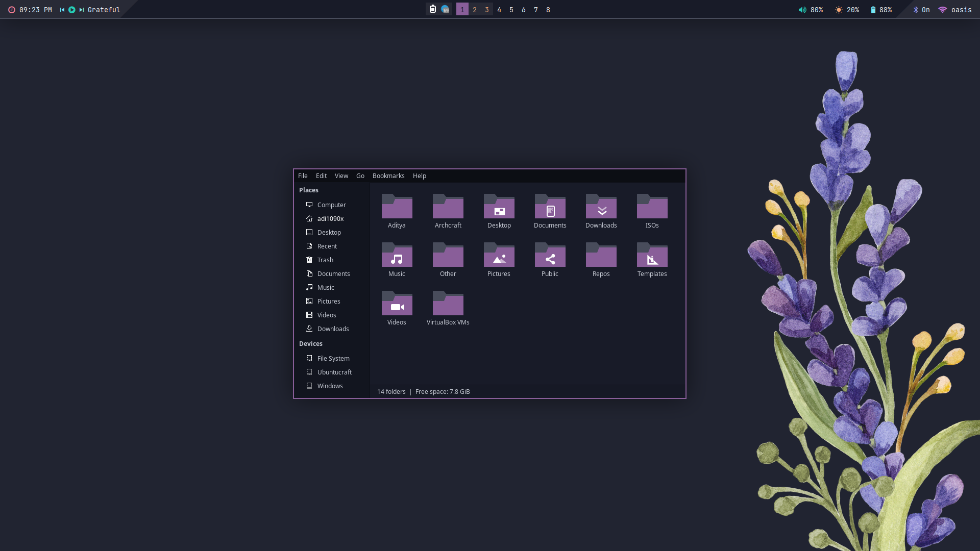Select adi1090x home in sidebar
The height and width of the screenshot is (551, 980).
coord(330,218)
